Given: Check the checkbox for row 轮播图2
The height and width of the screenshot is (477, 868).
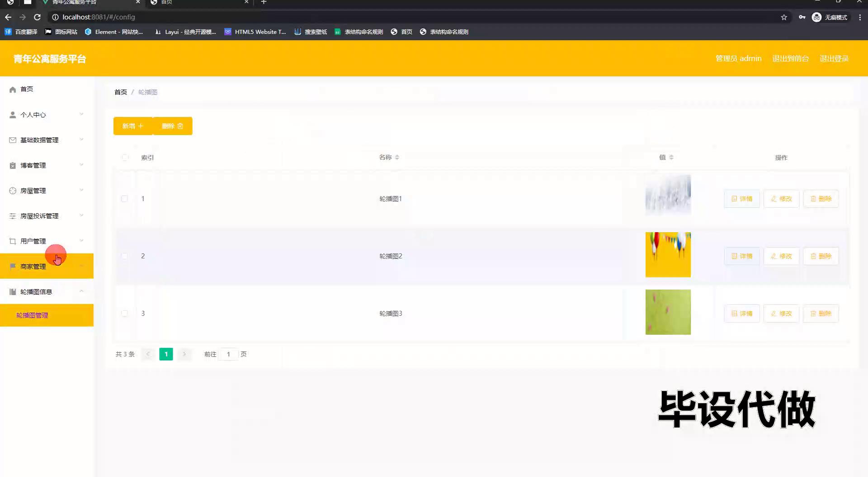Looking at the screenshot, I should click(x=125, y=256).
